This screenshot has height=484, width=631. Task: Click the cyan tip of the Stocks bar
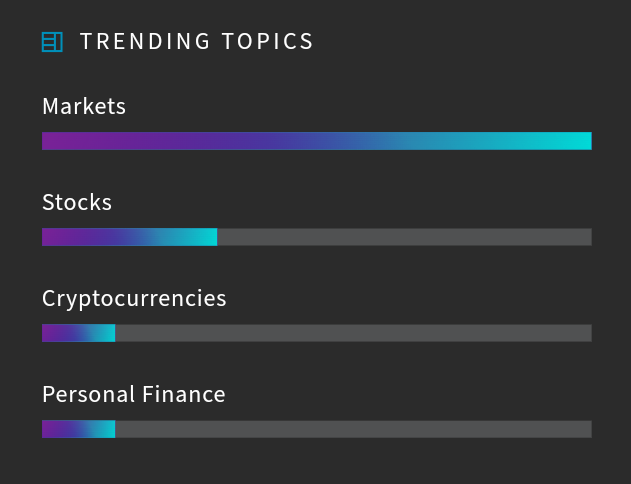coord(210,237)
